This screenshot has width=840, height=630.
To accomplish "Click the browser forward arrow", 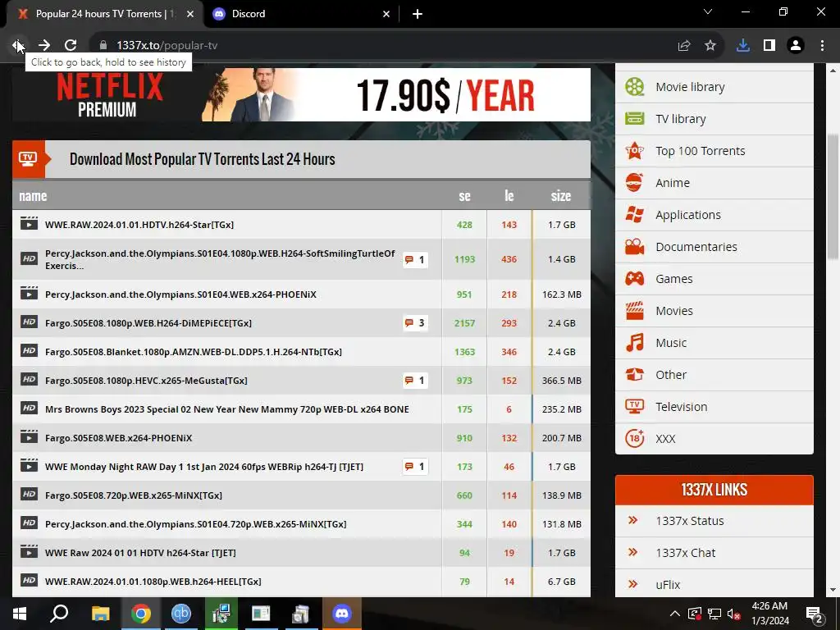I will pyautogui.click(x=44, y=46).
